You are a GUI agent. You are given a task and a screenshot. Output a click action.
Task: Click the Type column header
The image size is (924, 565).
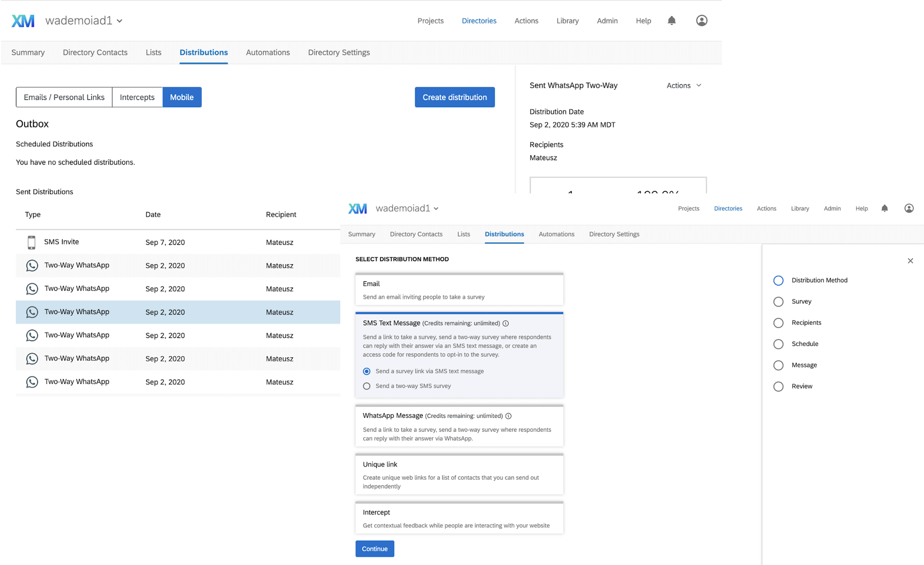33,215
